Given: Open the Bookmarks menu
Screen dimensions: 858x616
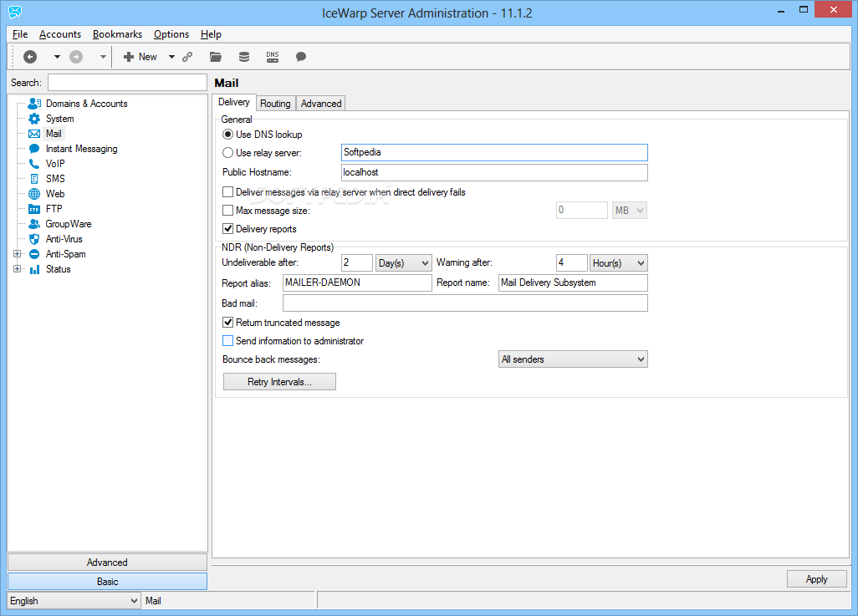Looking at the screenshot, I should coord(117,34).
